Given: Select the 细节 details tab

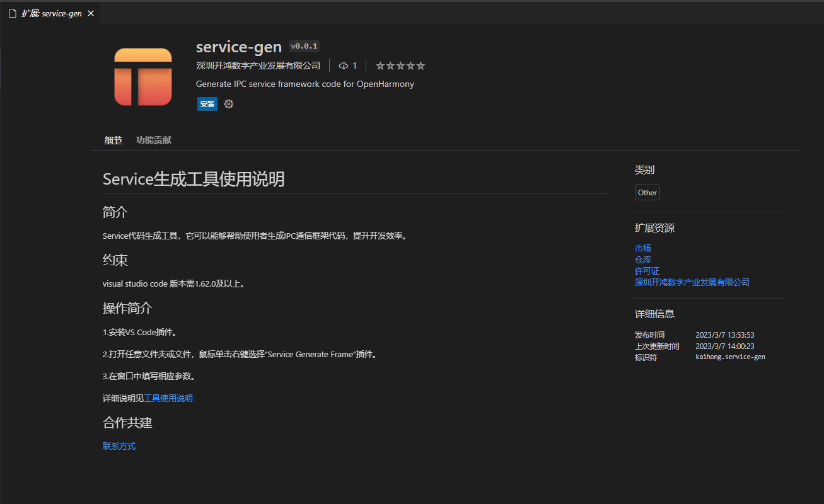Looking at the screenshot, I should (x=113, y=140).
